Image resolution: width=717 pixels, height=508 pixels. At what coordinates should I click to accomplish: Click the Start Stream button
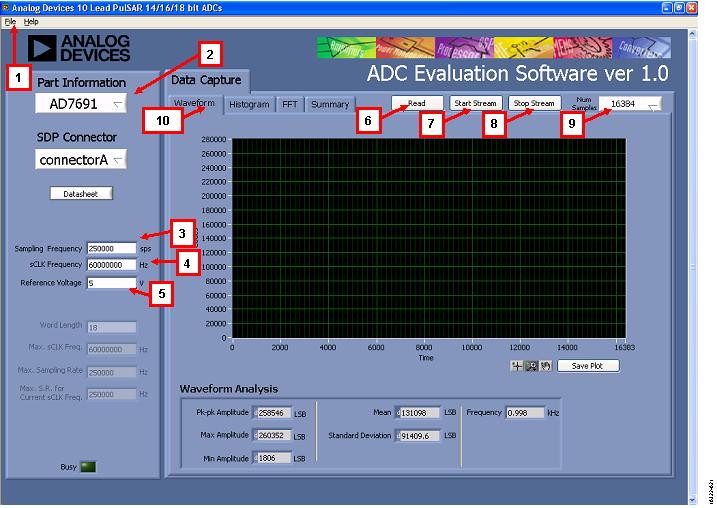476,103
